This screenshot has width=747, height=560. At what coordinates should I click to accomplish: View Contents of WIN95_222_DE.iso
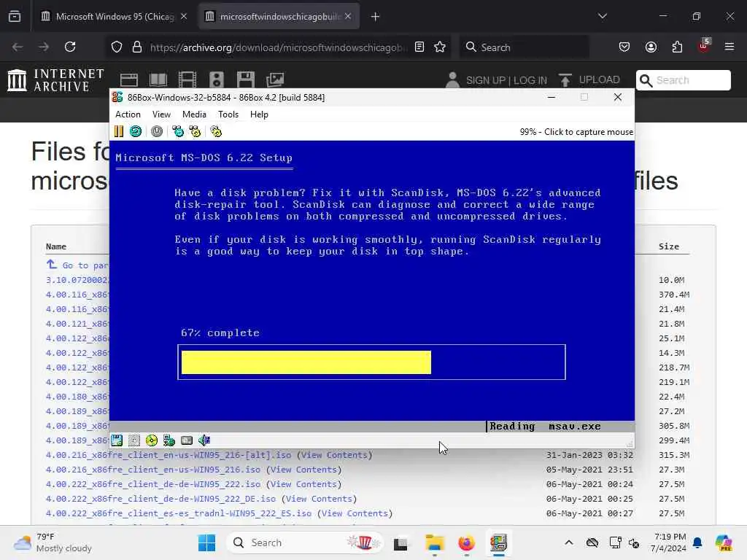click(320, 499)
